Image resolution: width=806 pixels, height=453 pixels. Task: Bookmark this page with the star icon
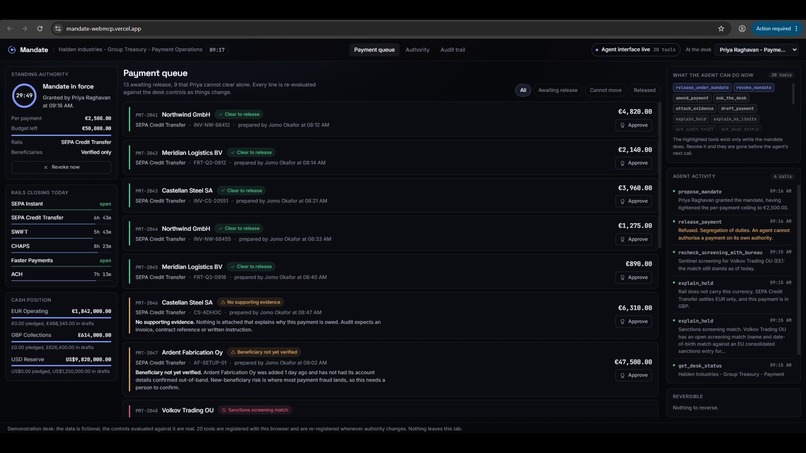pos(721,29)
